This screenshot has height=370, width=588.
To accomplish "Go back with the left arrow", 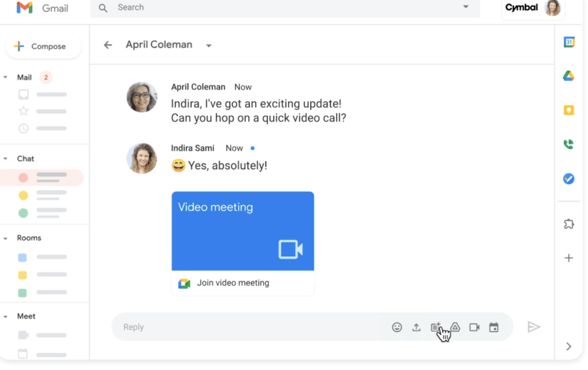I will point(108,45).
